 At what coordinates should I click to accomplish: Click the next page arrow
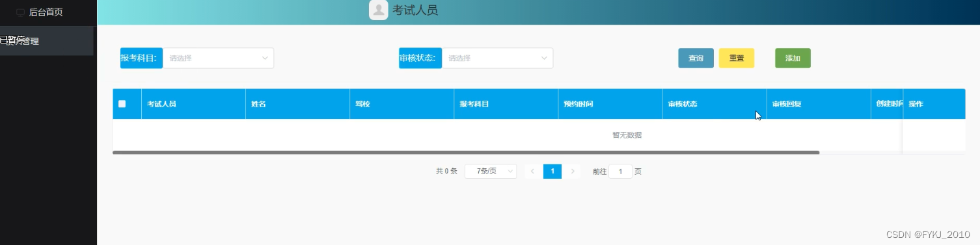coord(573,172)
